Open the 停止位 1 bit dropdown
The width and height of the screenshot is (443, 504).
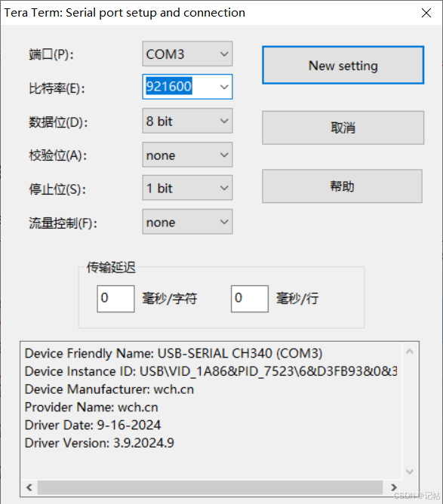tap(187, 188)
